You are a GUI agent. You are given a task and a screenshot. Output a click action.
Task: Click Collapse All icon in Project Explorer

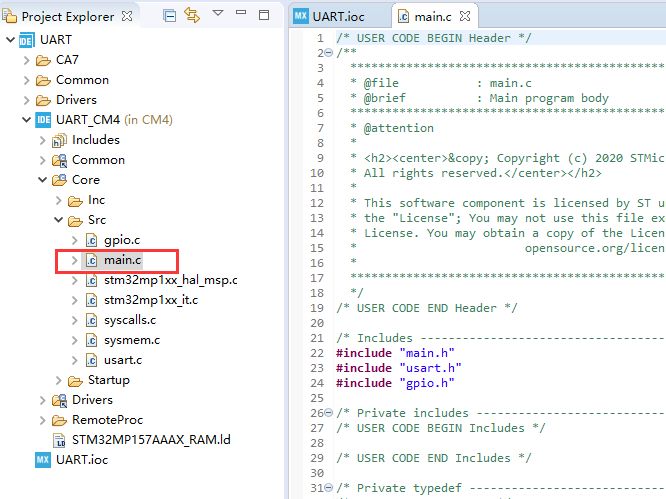coord(169,16)
